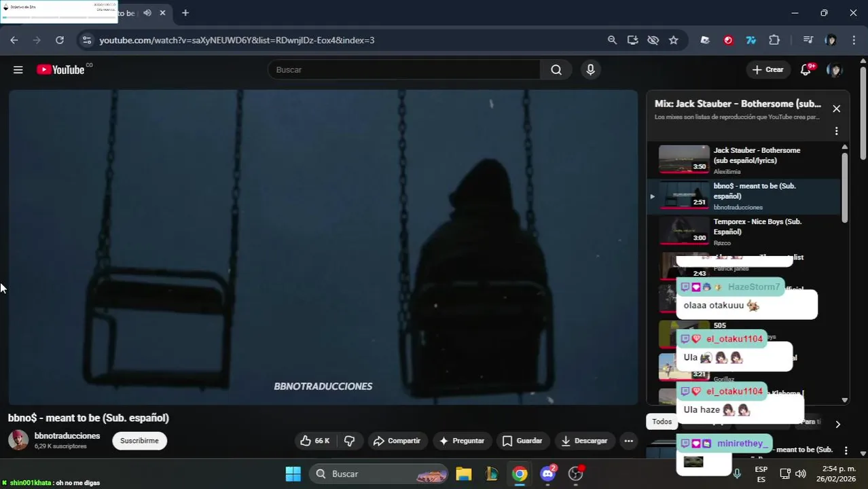Open the YouTube hamburger guide menu
Image resolution: width=868 pixels, height=489 pixels.
[x=18, y=69]
